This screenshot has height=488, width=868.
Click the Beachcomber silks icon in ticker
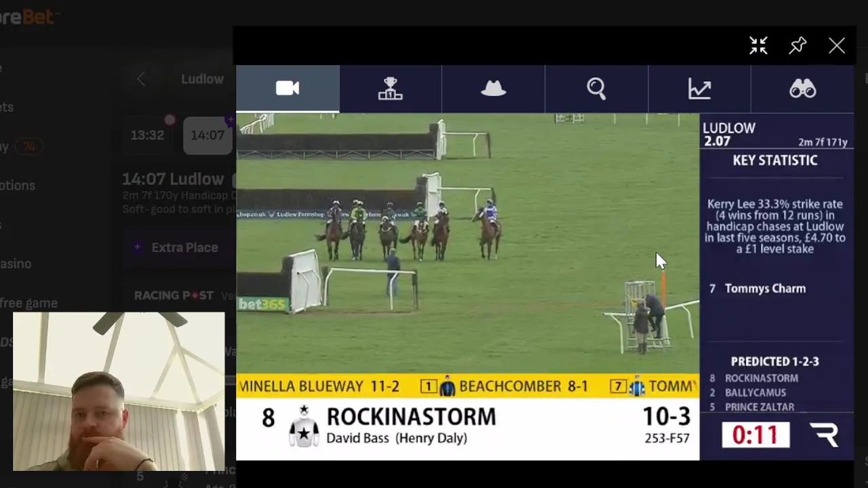point(447,386)
